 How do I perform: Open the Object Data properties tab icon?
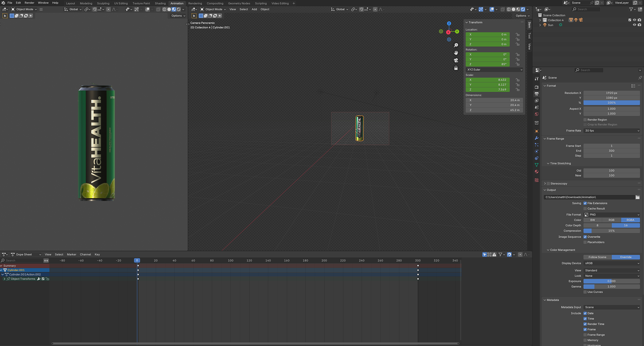click(537, 165)
